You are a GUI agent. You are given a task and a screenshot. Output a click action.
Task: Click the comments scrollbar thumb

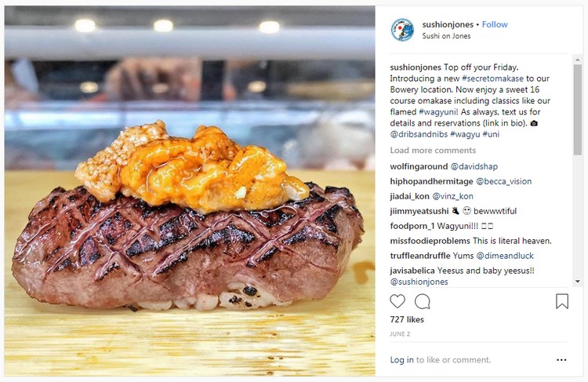click(x=578, y=109)
